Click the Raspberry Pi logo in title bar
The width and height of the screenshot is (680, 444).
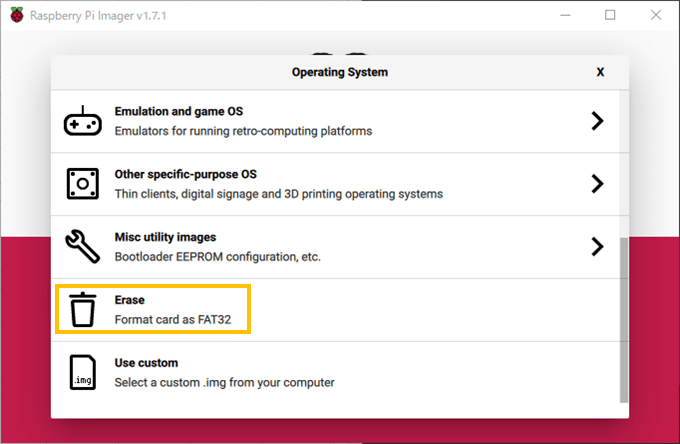[x=15, y=15]
